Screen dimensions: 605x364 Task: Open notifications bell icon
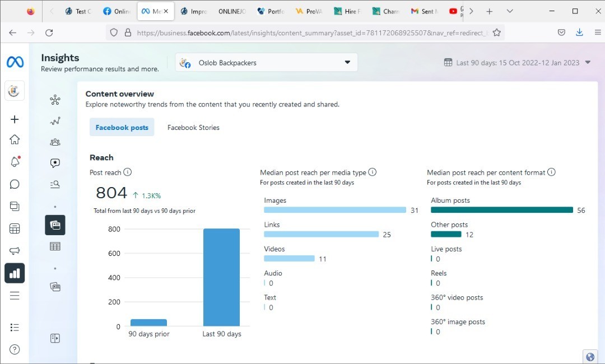coord(15,162)
